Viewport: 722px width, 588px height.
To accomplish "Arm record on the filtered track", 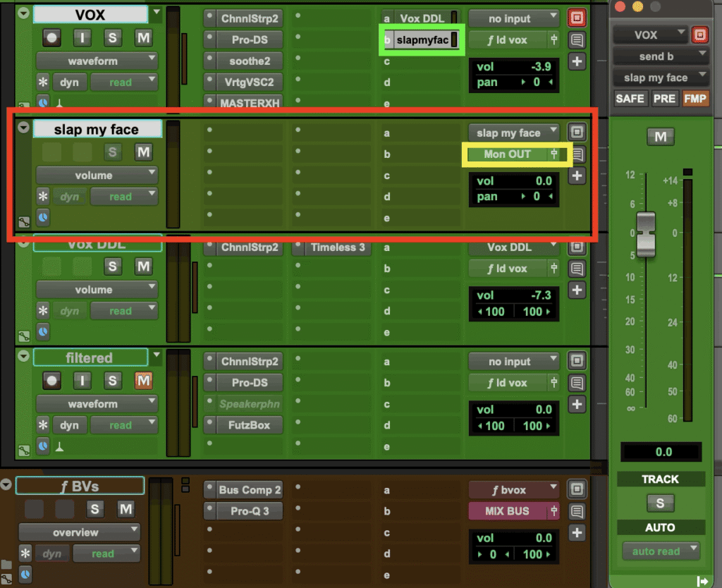I will 51,380.
